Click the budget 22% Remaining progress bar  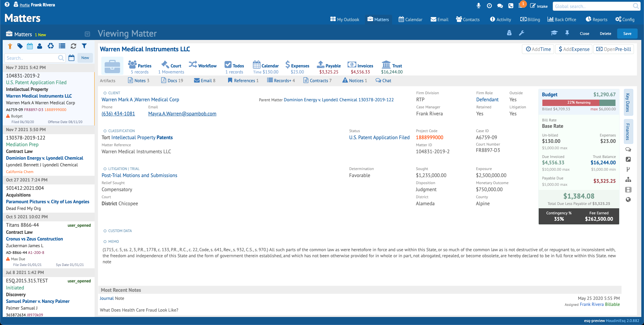coord(579,103)
